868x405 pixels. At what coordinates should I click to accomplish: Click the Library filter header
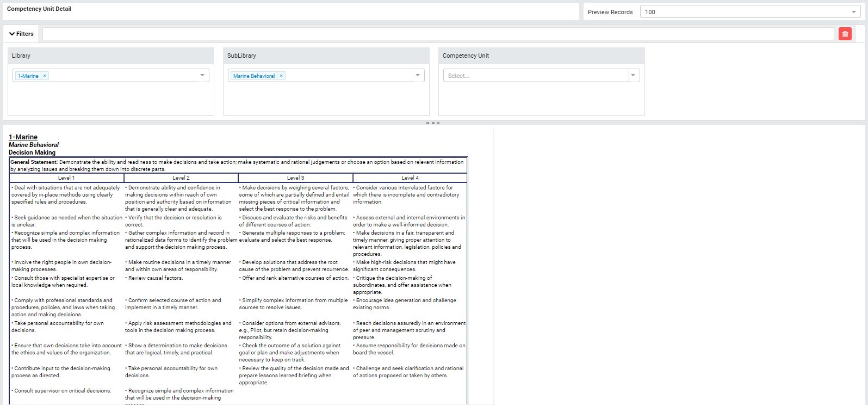pyautogui.click(x=111, y=56)
